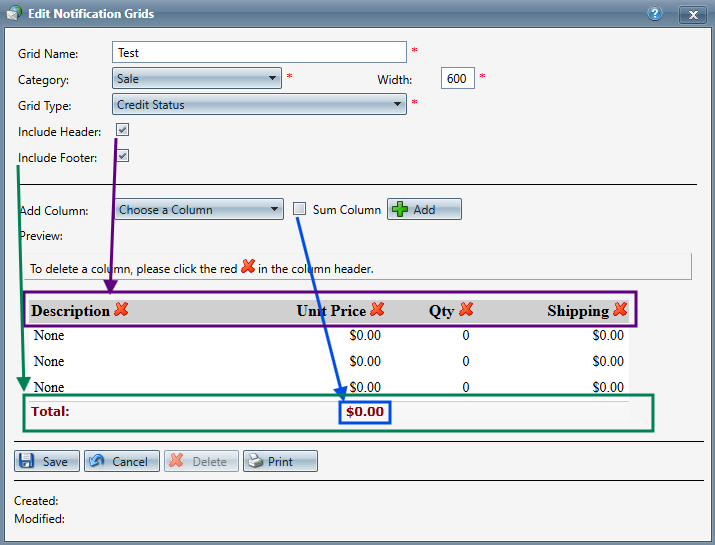This screenshot has height=545, width=715.
Task: Click the Total $0.00 footer cell
Action: coord(365,412)
